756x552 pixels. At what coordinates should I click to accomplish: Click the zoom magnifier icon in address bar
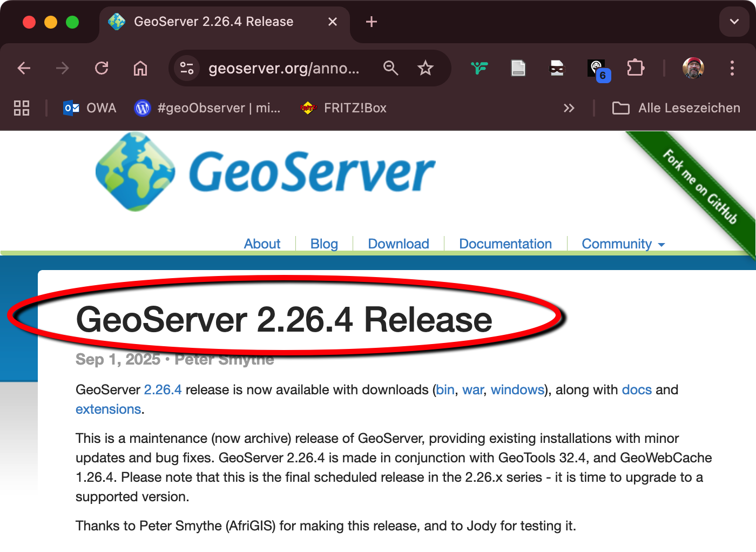coord(390,68)
